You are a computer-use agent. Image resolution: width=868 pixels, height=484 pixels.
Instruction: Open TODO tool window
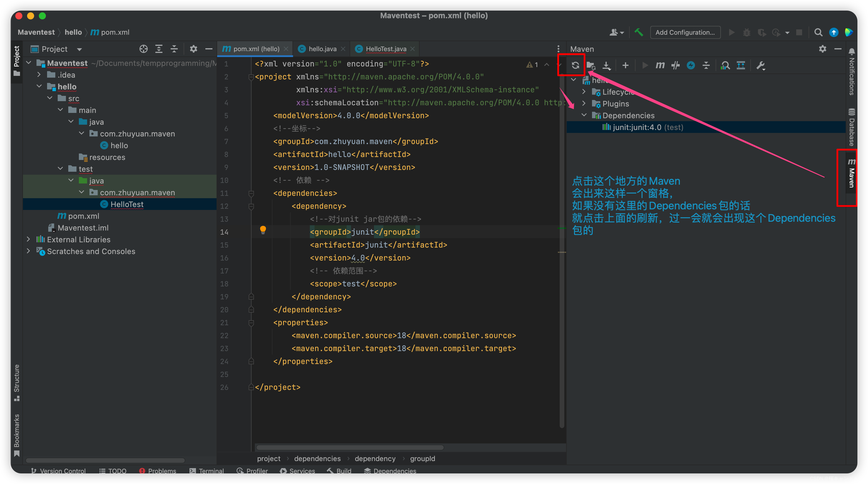(x=113, y=470)
